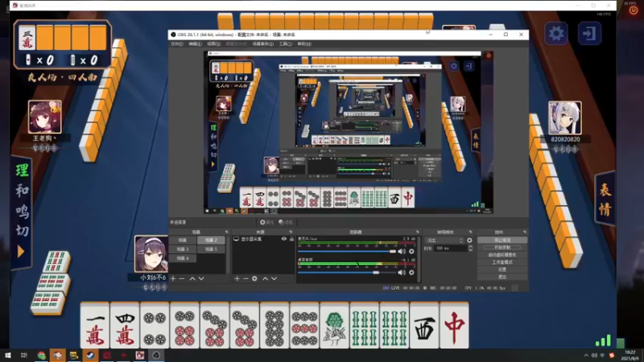
Task: Show hidden system tray icons
Action: click(586, 356)
